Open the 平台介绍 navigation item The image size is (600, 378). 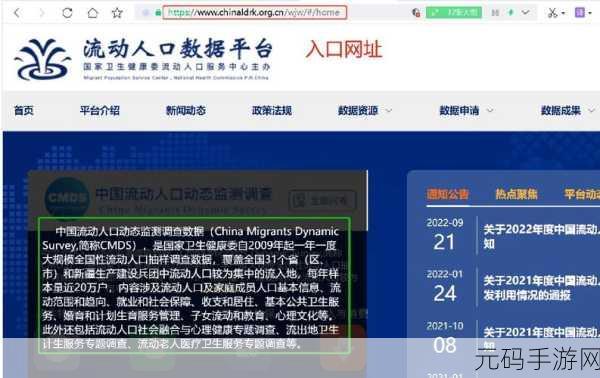pos(100,111)
